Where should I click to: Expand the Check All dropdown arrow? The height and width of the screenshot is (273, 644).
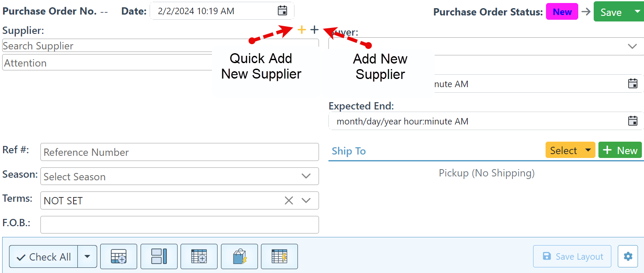pos(87,257)
